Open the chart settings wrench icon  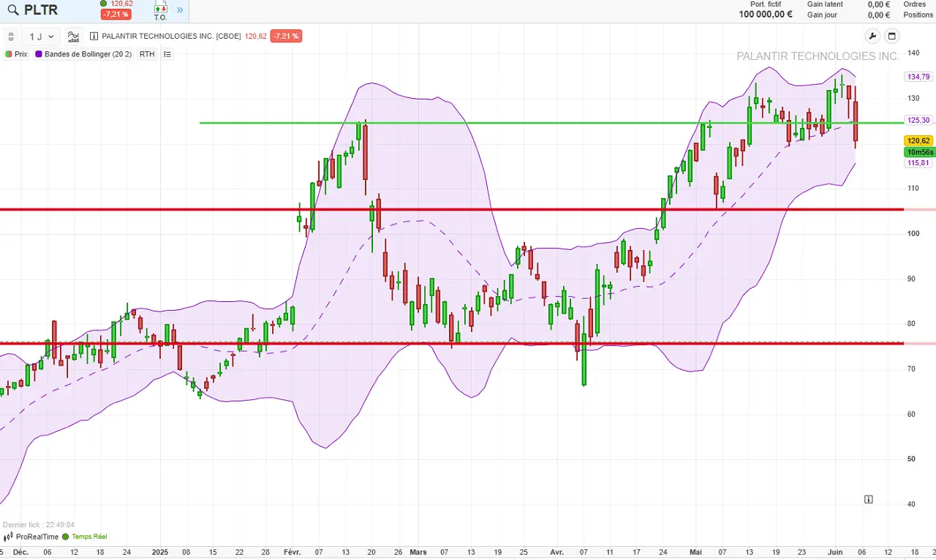pyautogui.click(x=872, y=37)
